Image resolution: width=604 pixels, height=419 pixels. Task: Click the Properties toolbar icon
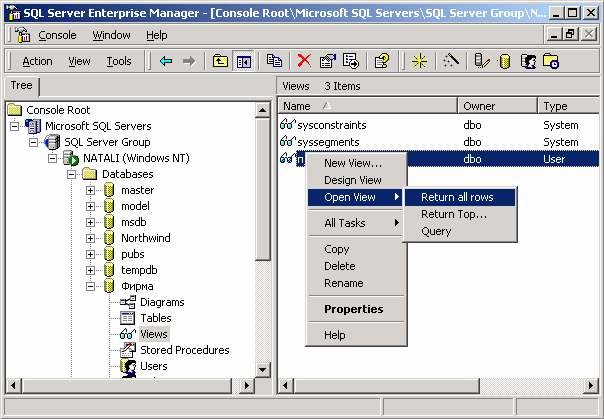pyautogui.click(x=327, y=61)
